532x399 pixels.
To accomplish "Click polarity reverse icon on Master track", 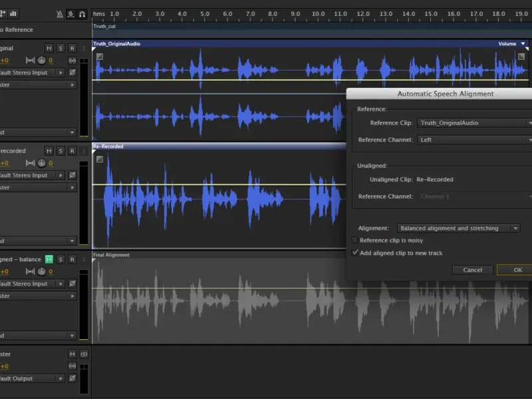I will (x=72, y=378).
